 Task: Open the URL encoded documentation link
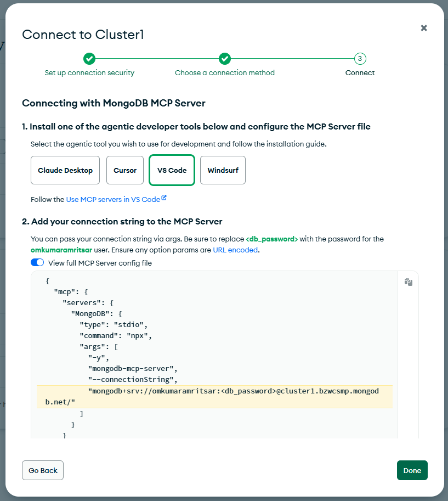click(235, 250)
